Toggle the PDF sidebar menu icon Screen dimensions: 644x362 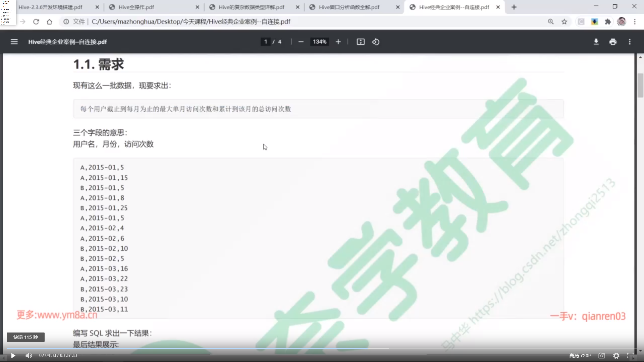point(14,42)
